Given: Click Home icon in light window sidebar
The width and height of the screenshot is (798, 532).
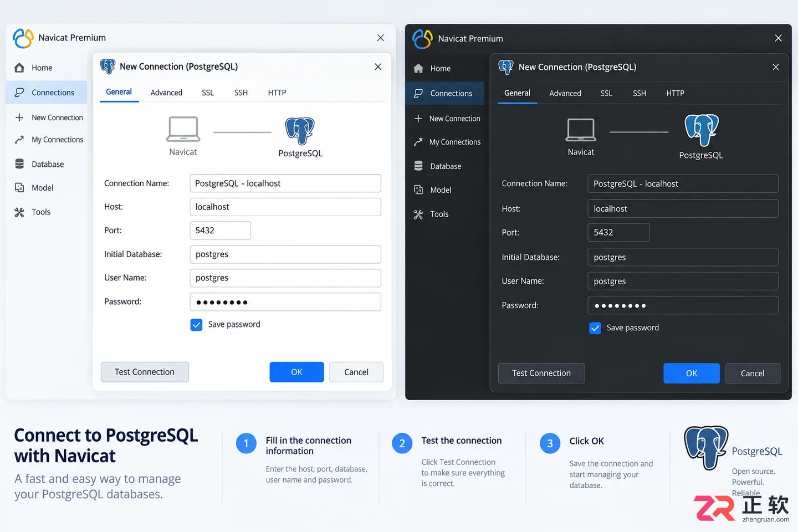Looking at the screenshot, I should coord(19,68).
